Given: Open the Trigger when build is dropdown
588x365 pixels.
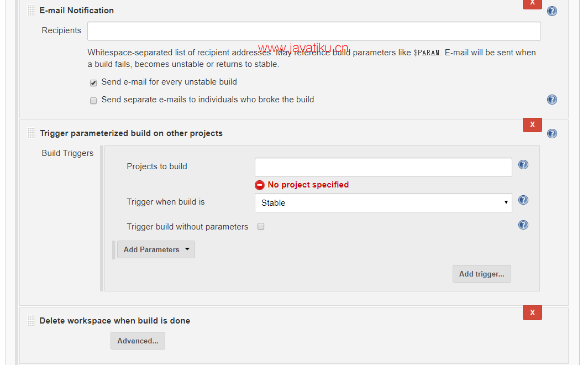Looking at the screenshot, I should click(x=384, y=202).
